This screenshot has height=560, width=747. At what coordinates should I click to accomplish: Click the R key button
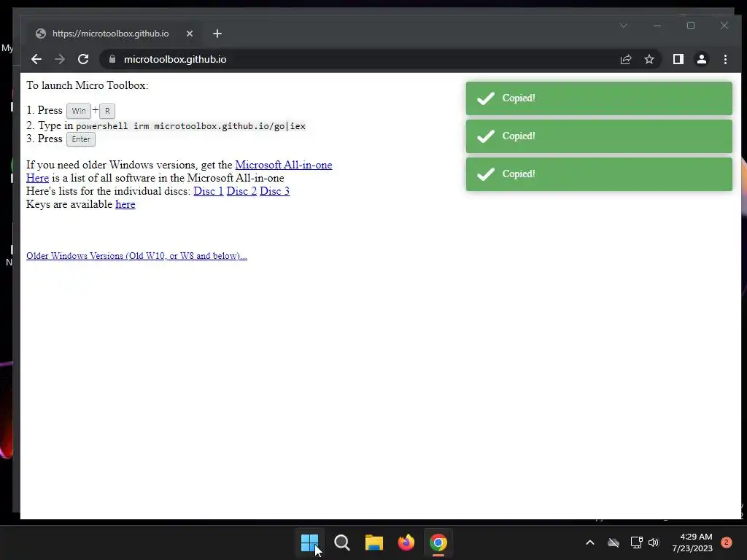coord(107,111)
